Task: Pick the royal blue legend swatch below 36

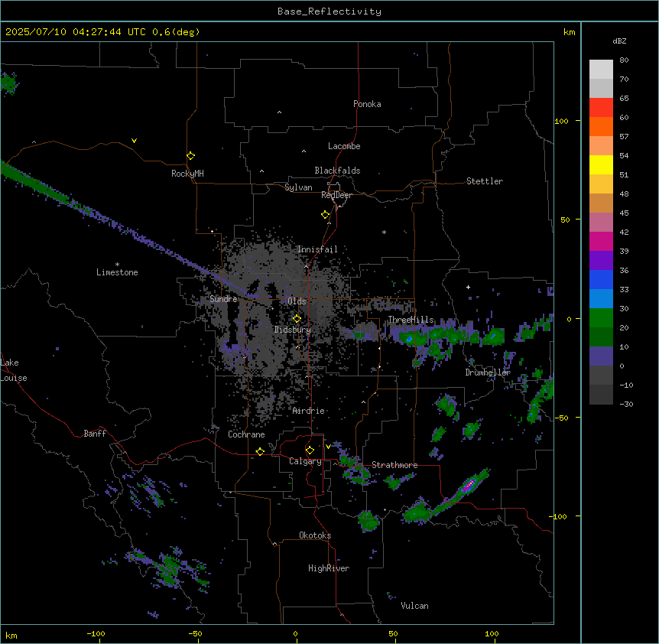Action: pos(601,279)
